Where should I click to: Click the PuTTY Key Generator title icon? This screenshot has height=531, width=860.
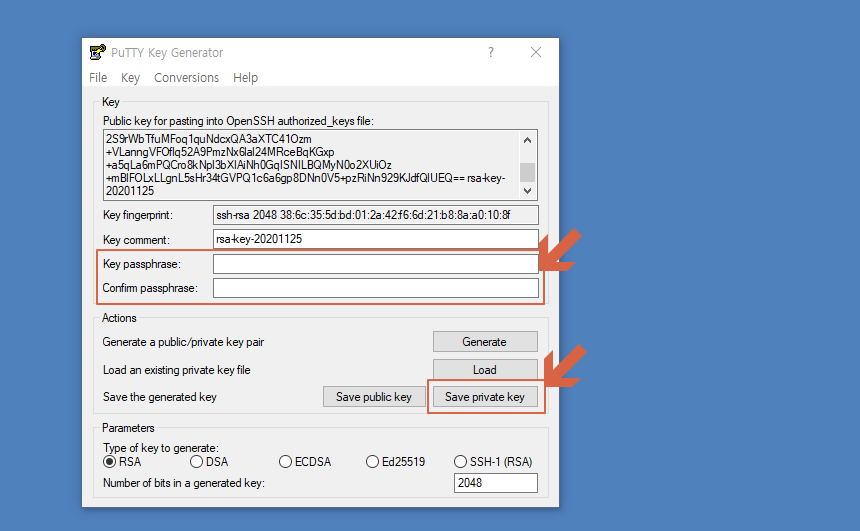pyautogui.click(x=98, y=52)
